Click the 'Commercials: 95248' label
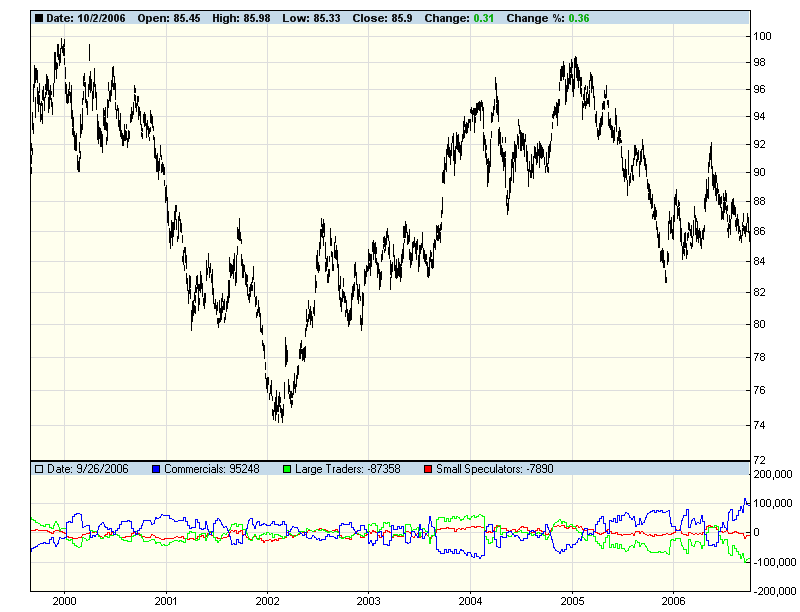 pos(212,469)
